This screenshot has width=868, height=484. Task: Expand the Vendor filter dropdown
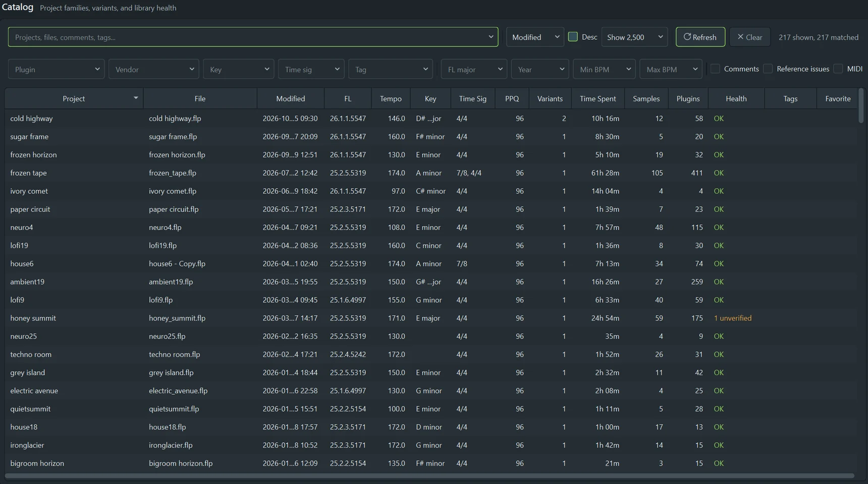coord(154,69)
